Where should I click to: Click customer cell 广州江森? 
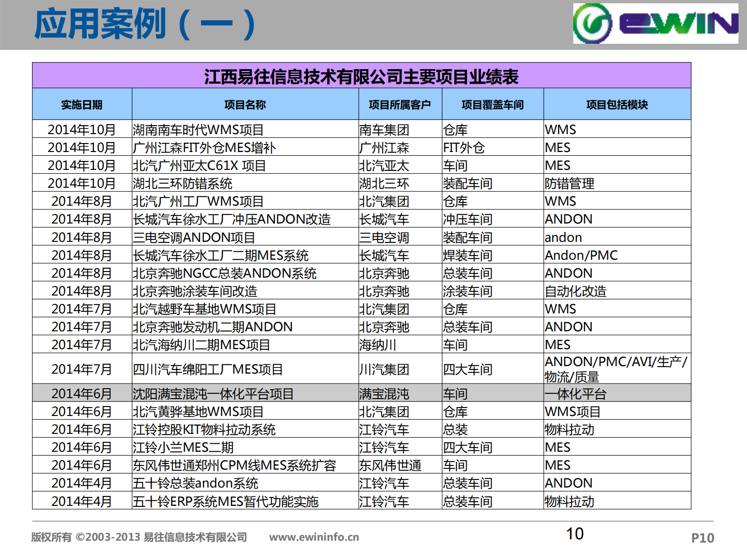(400, 147)
